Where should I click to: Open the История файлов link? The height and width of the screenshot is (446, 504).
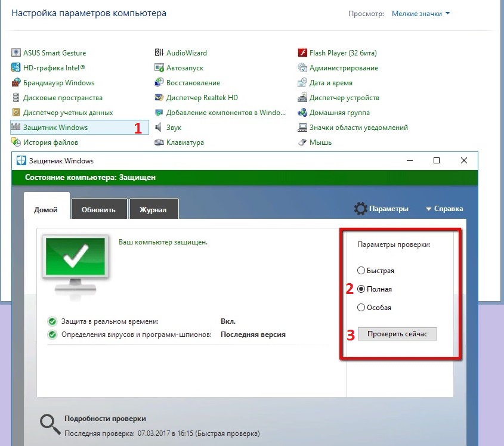tap(51, 142)
